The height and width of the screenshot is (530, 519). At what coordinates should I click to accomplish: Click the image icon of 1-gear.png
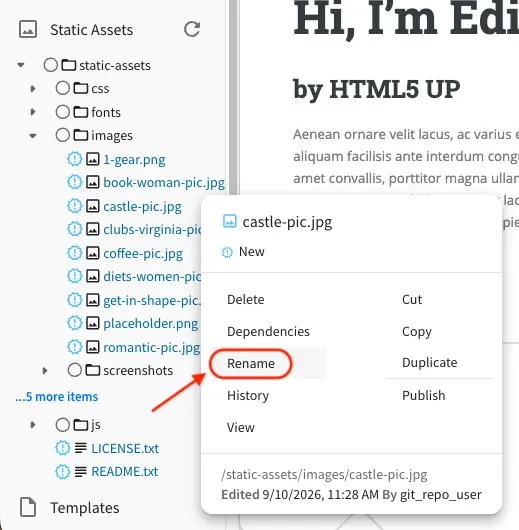point(93,159)
